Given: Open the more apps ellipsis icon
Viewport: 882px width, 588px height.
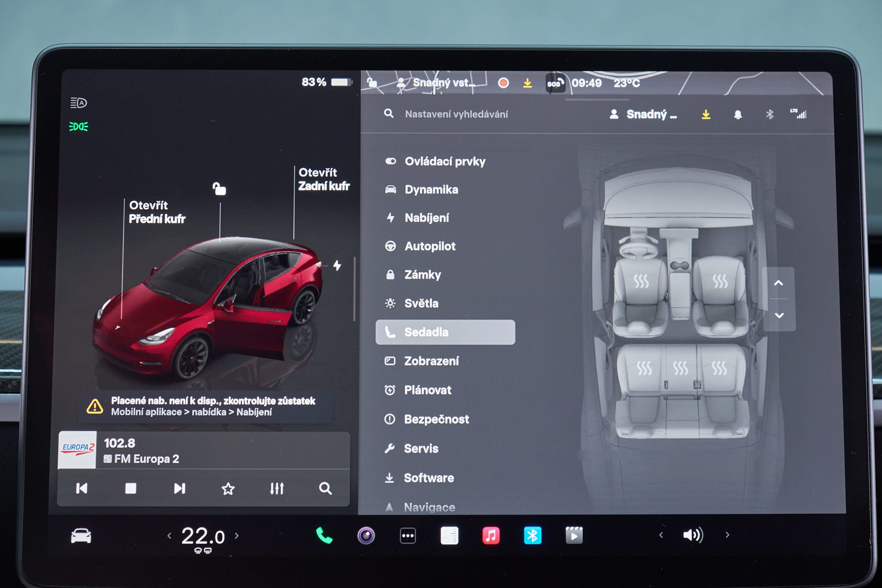Looking at the screenshot, I should [407, 535].
